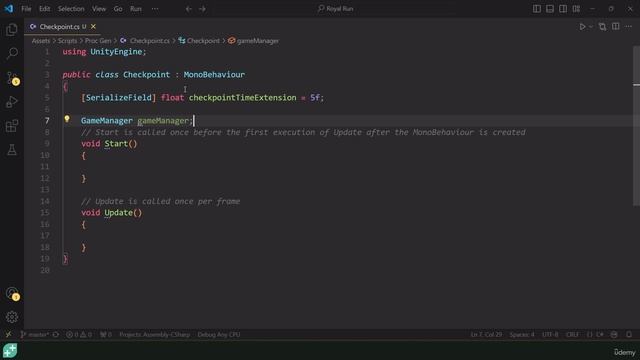
Task: Run the file with the play button
Action: pyautogui.click(x=582, y=27)
